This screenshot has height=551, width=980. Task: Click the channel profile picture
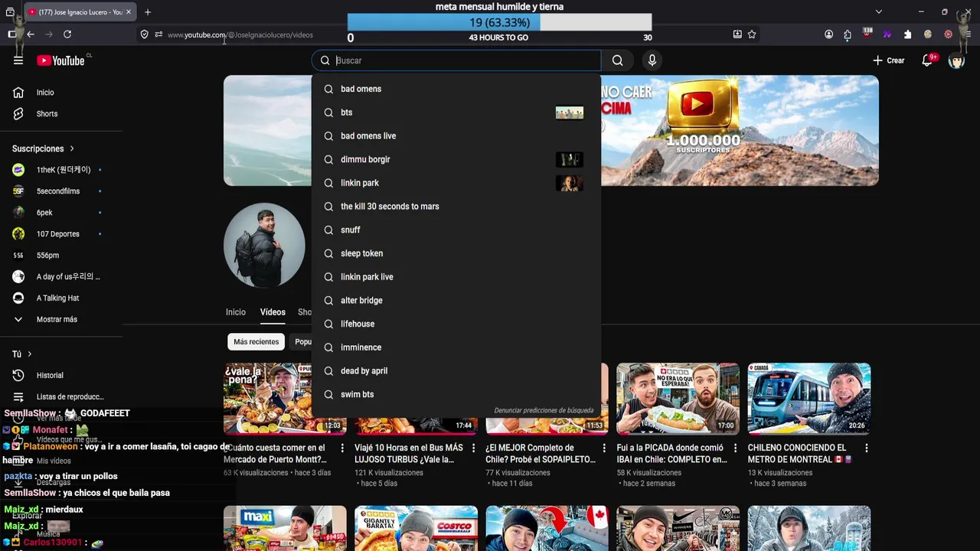click(x=264, y=246)
